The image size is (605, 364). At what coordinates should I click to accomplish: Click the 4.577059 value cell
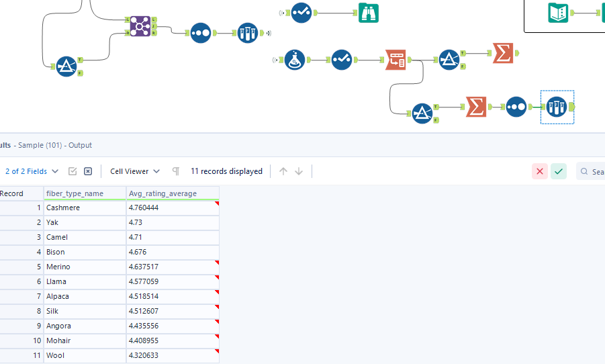pyautogui.click(x=173, y=281)
